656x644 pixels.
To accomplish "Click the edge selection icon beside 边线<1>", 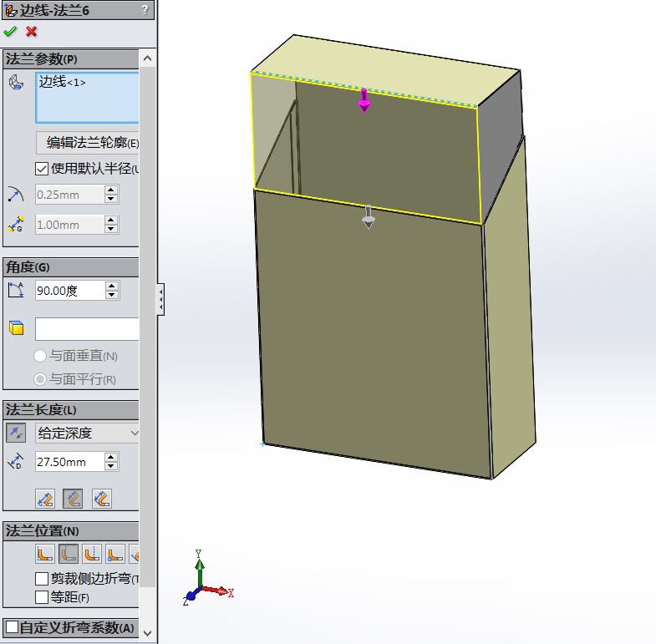I will click(x=17, y=82).
